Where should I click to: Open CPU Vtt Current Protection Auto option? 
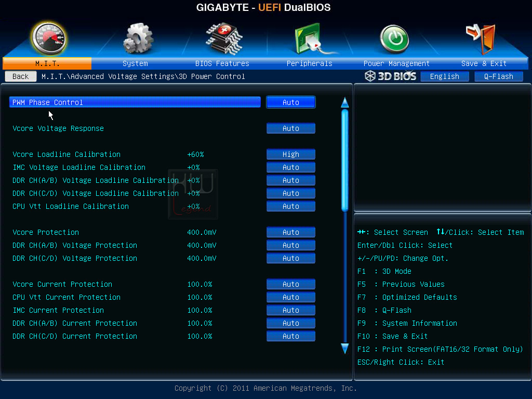(x=291, y=297)
